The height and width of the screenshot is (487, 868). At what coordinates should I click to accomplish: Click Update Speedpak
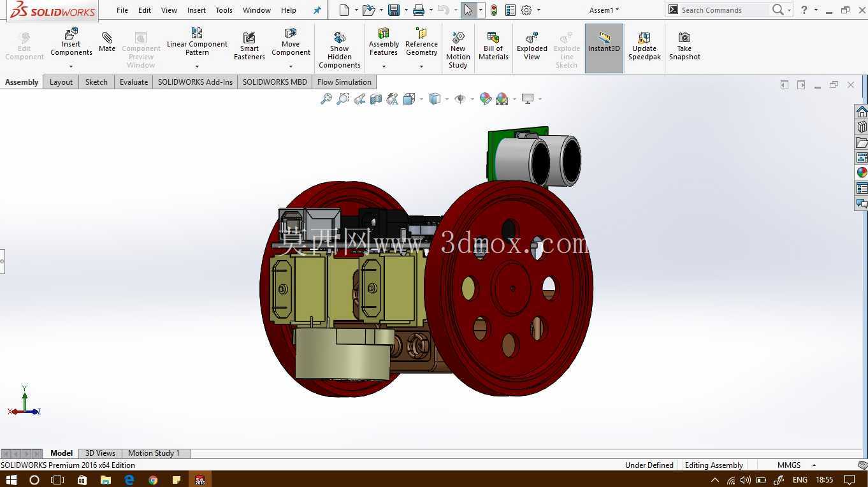[x=644, y=46]
